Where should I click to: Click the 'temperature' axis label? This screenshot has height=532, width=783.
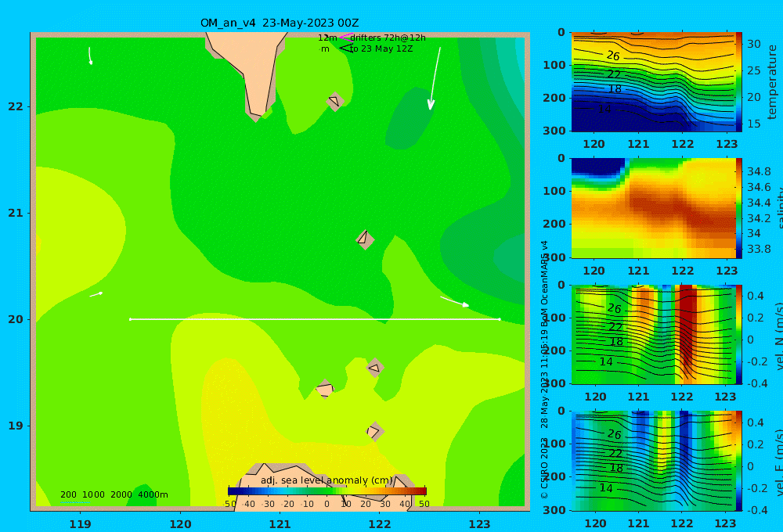pyautogui.click(x=773, y=82)
